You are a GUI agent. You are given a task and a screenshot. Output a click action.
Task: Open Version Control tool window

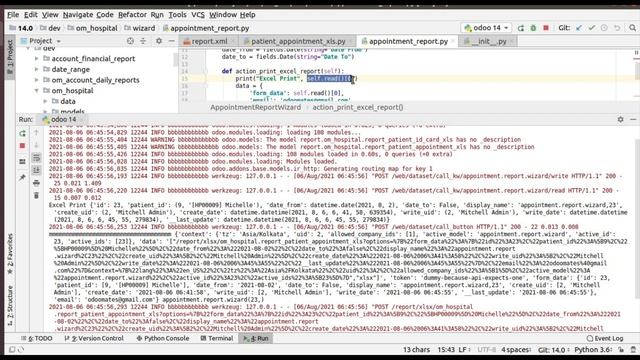pos(94,338)
